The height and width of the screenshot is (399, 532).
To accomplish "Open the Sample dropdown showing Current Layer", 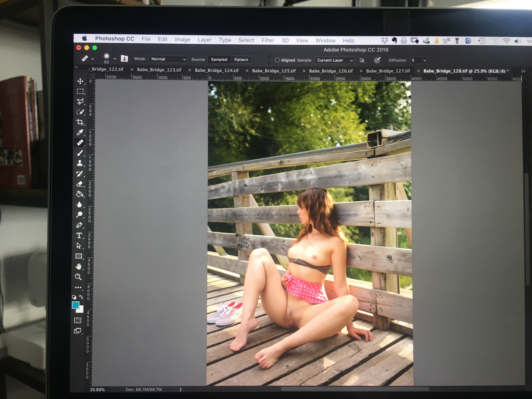I will 335,60.
